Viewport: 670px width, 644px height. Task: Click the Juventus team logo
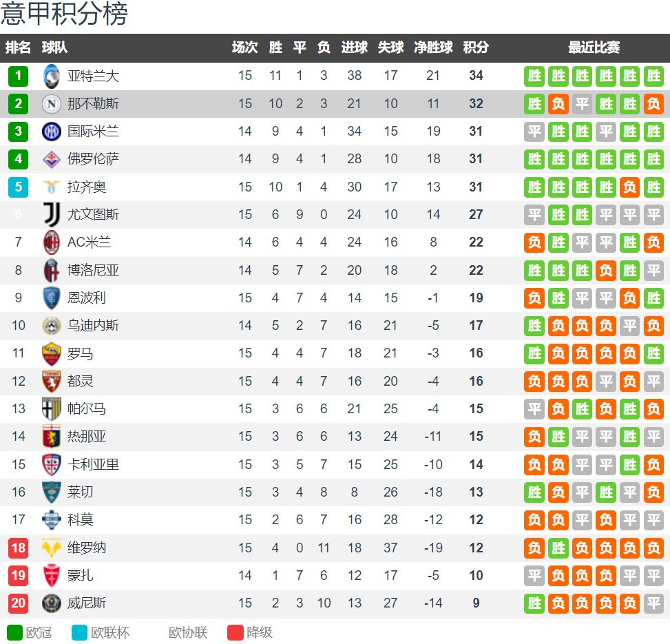tap(52, 215)
